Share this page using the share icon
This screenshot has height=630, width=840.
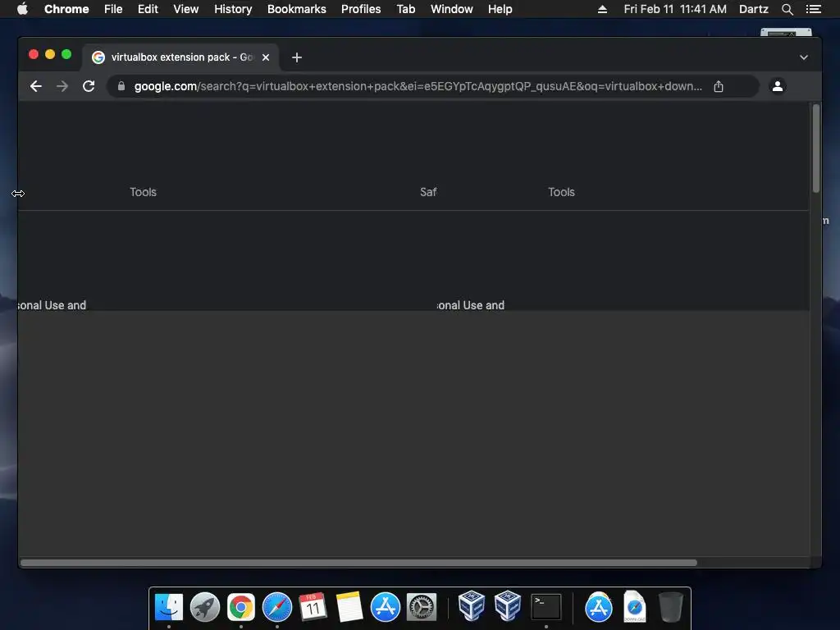tap(719, 86)
